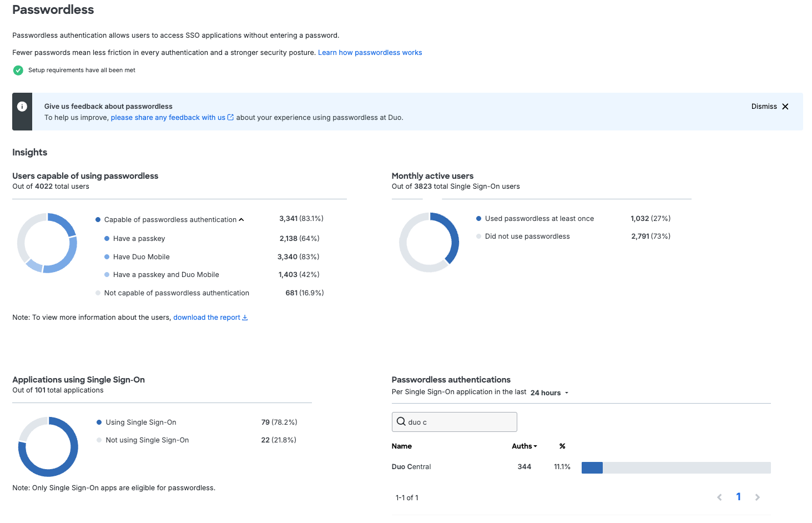Click the 11.1% value for Duo Central
Viewport: 812px width, 523px height.
562,467
